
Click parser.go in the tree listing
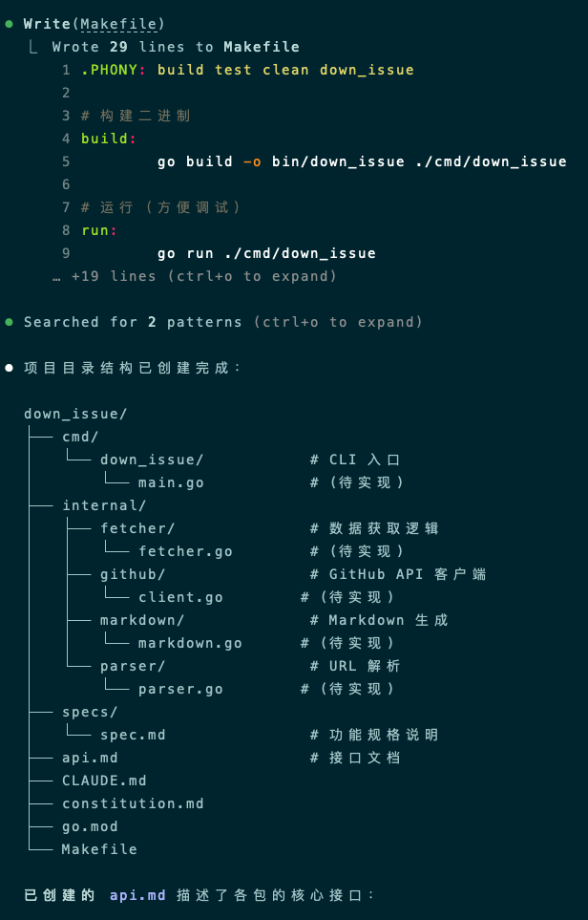click(180, 689)
